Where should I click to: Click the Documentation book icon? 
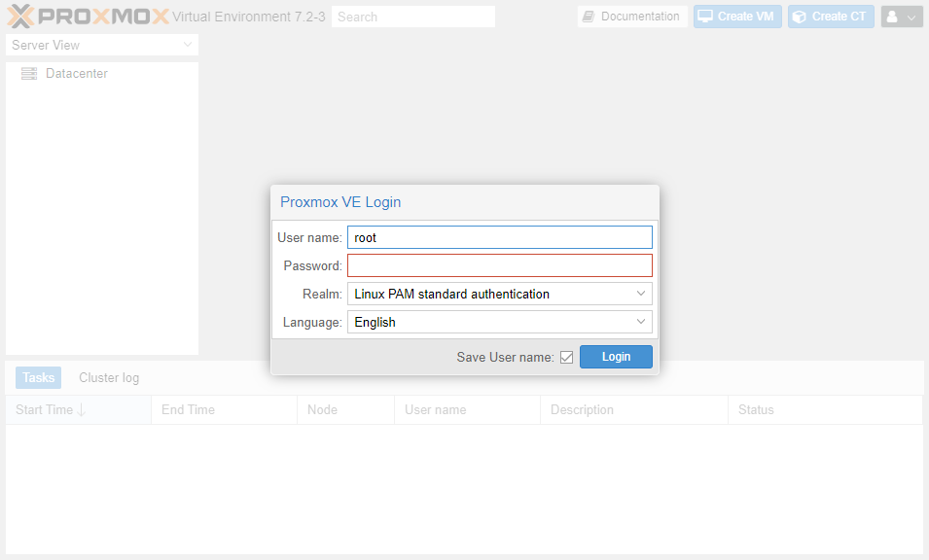(x=589, y=16)
